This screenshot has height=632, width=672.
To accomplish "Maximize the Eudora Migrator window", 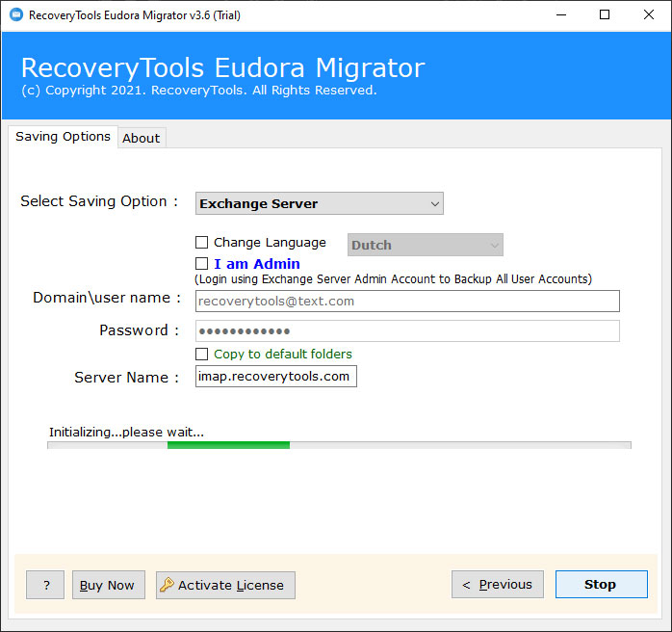I will pyautogui.click(x=605, y=15).
